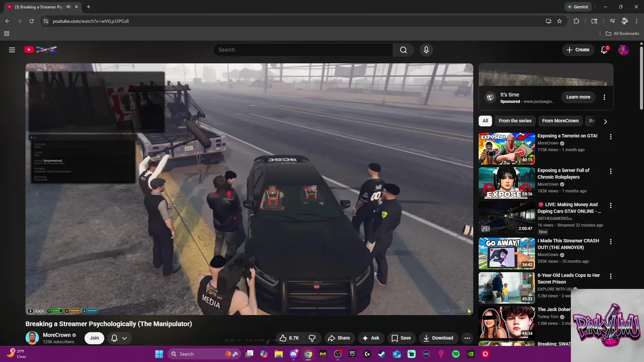Open the Windows Start menu
The image size is (644, 362).
click(159, 354)
